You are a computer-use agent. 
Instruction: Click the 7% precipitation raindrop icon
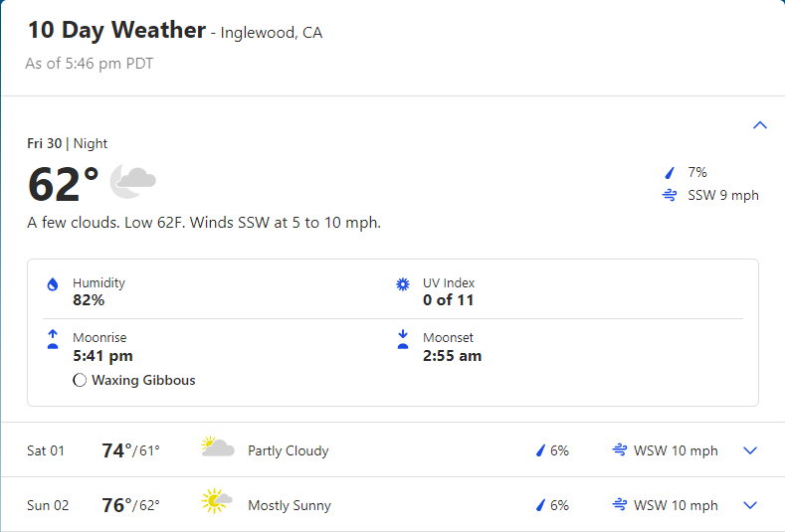point(670,173)
